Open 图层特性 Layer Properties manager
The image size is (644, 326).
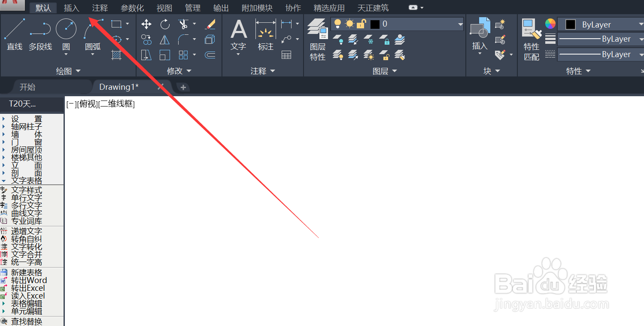point(318,40)
